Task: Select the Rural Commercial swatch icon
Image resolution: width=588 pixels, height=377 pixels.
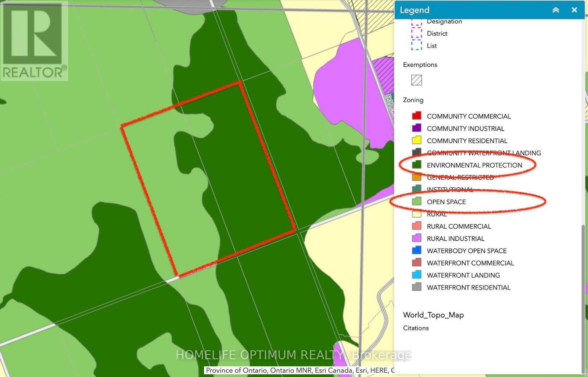Action: point(416,226)
